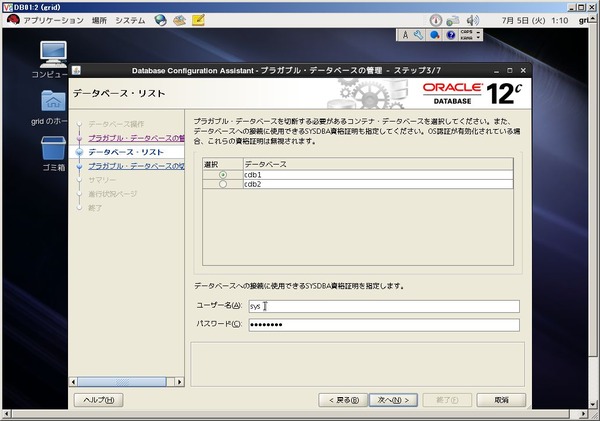Click the ヘルプ(H) button
Image resolution: width=600 pixels, height=421 pixels.
tap(98, 400)
